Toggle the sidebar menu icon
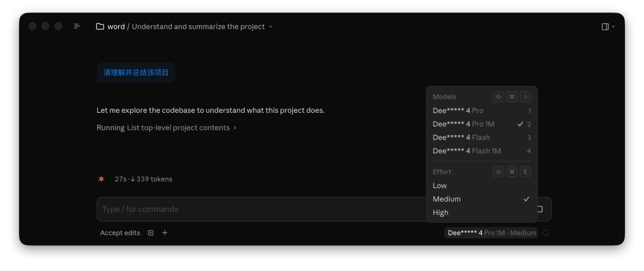The height and width of the screenshot is (271, 644). coord(77,26)
